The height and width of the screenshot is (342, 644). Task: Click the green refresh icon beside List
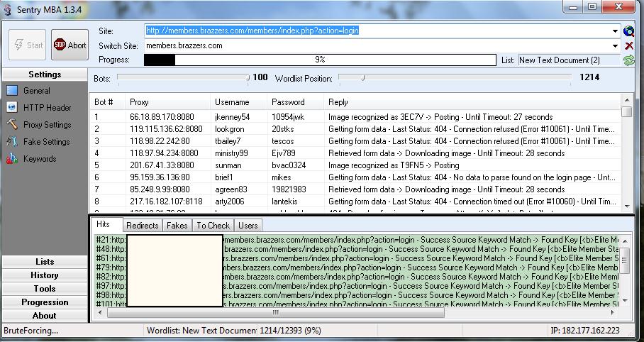[x=628, y=60]
